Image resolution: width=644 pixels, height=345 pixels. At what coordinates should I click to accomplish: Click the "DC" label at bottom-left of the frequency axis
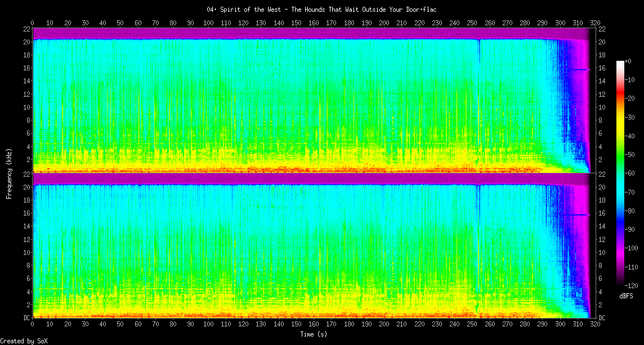[26, 318]
